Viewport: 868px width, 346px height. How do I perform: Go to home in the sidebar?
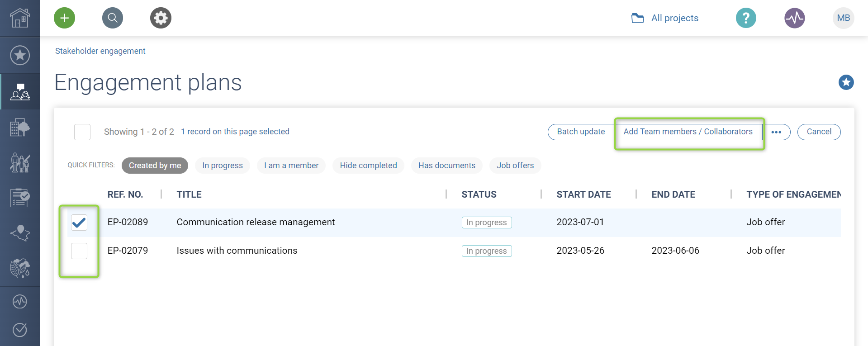click(x=20, y=18)
